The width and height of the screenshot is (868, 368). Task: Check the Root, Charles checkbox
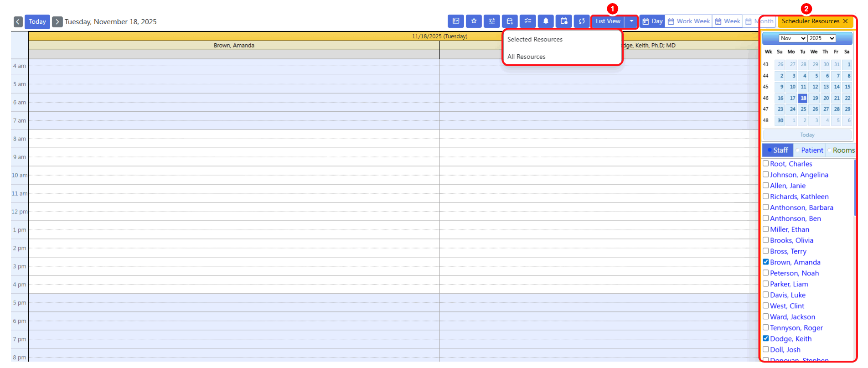coord(766,163)
